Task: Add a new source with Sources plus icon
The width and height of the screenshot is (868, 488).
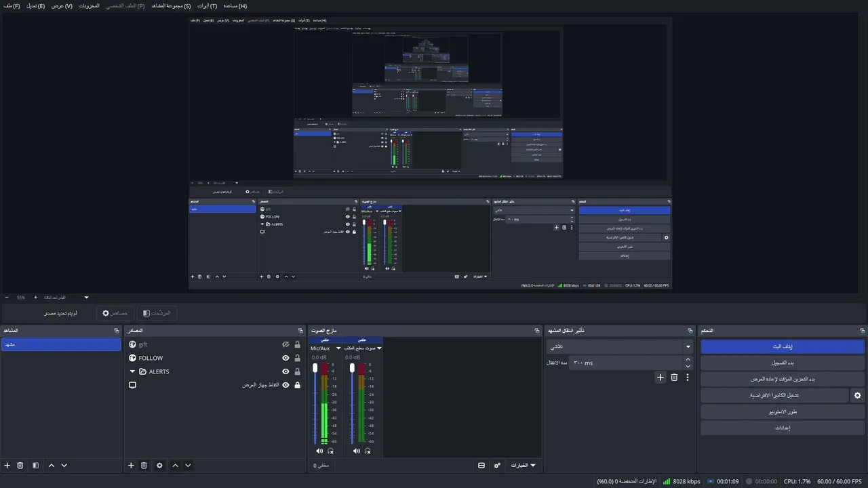Action: coord(131,466)
